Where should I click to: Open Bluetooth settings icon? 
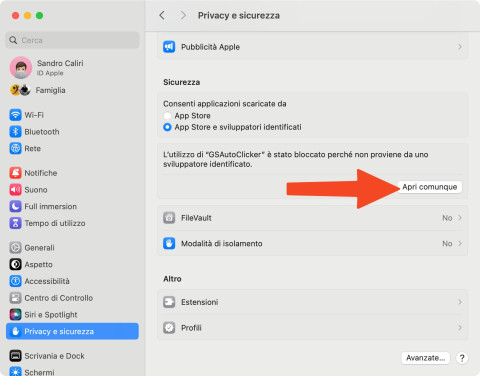coord(15,132)
